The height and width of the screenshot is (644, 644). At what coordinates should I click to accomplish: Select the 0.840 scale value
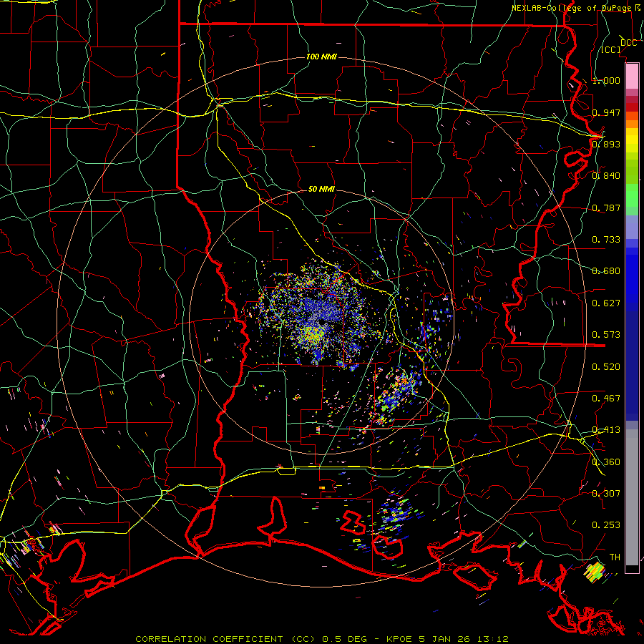[606, 176]
